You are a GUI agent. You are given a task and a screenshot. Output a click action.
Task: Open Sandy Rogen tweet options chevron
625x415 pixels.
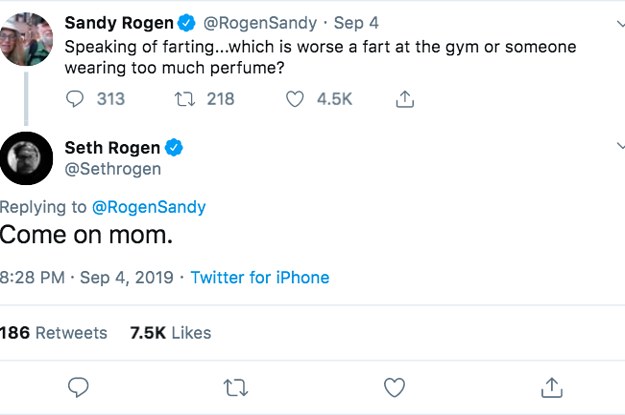coord(619,19)
